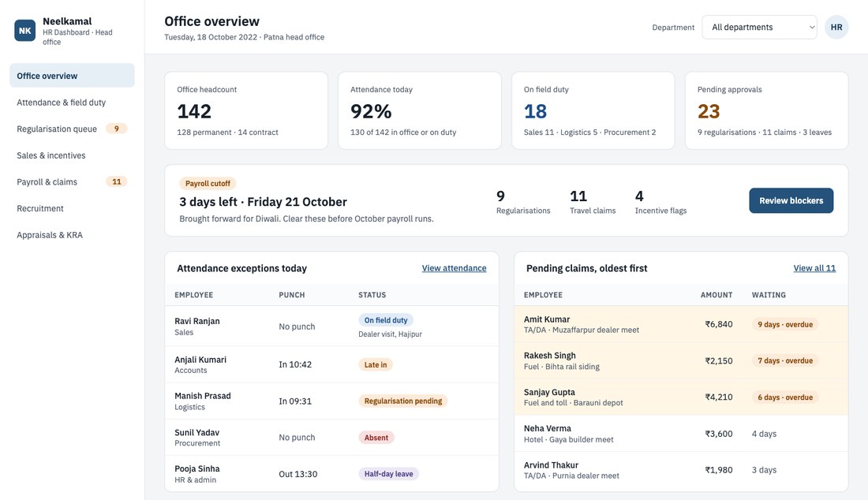Follow the View attendance link

click(454, 268)
